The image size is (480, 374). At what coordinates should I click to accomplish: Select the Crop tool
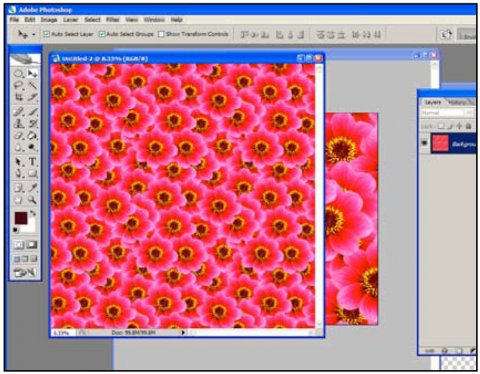(19, 97)
